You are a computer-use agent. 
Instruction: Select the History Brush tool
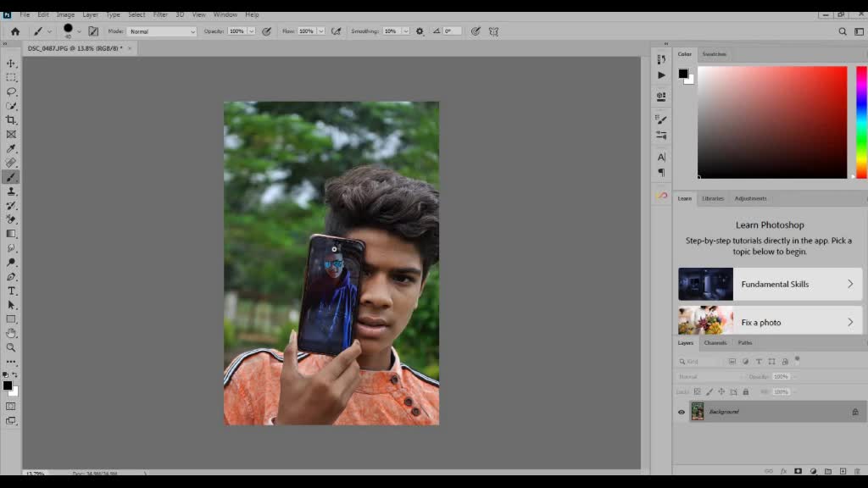click(x=11, y=205)
